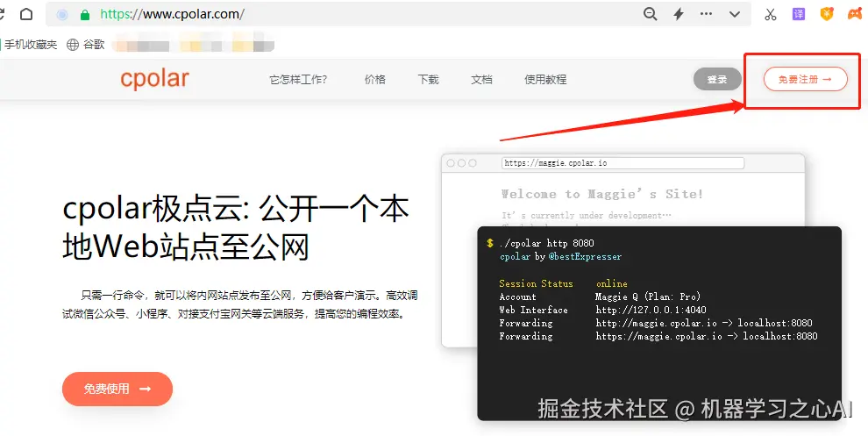Click the blue site info icon in address bar

tap(62, 15)
